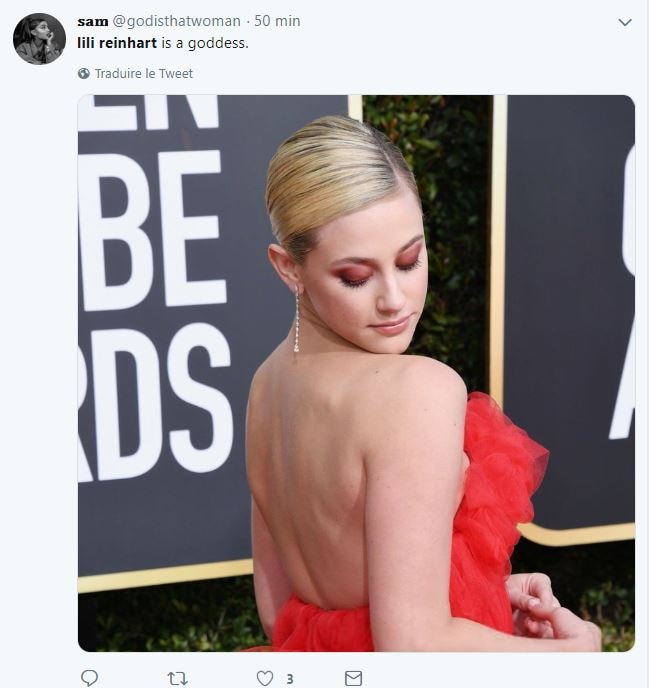Open the tweet's 50 min timestamp
The height and width of the screenshot is (688, 649).
[x=277, y=21]
